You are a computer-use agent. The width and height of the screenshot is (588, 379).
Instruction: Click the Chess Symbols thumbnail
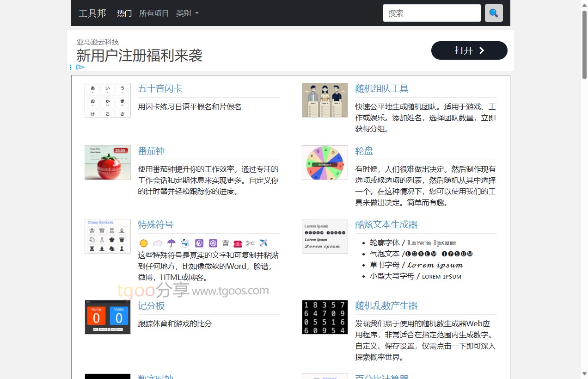pos(108,236)
